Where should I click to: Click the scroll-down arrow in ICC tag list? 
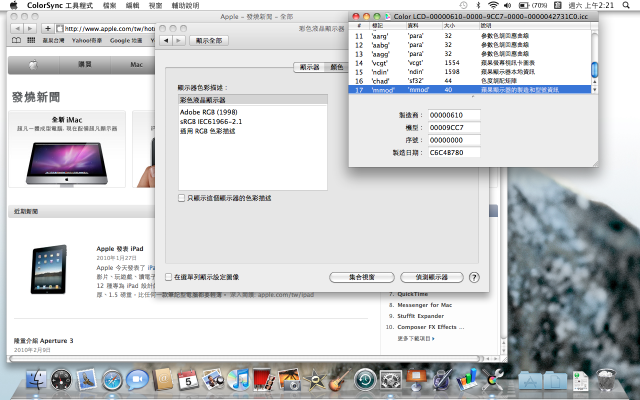click(594, 89)
